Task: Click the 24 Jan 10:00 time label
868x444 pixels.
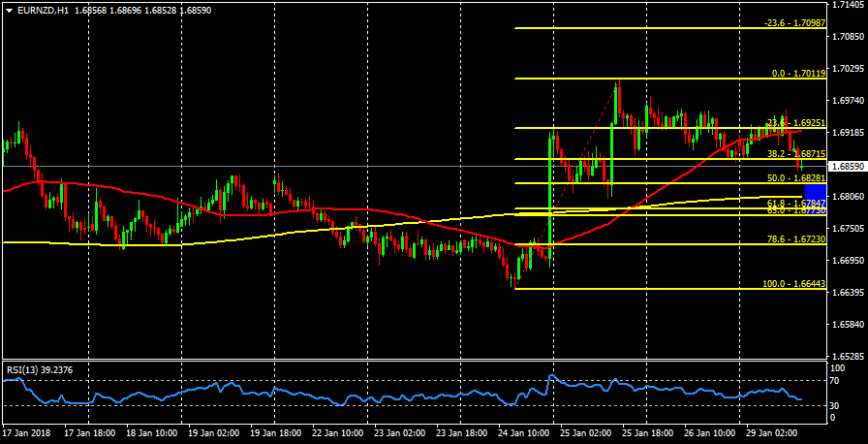Action: coord(525,432)
